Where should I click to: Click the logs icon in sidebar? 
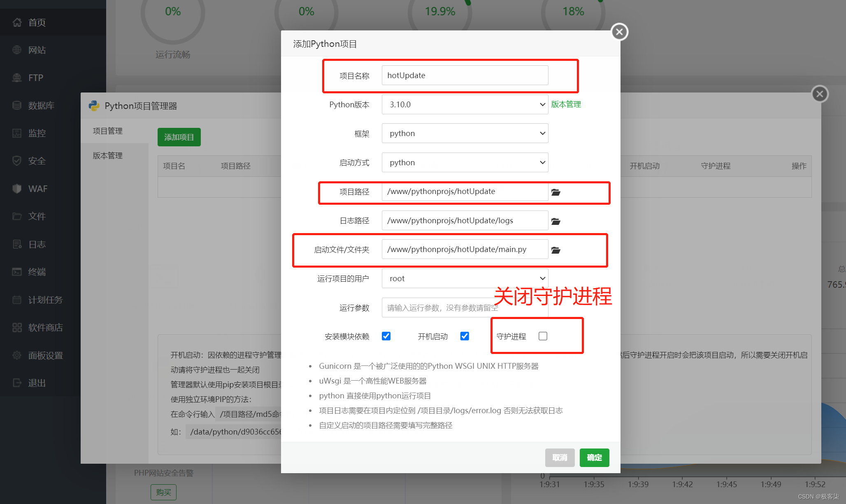[17, 244]
